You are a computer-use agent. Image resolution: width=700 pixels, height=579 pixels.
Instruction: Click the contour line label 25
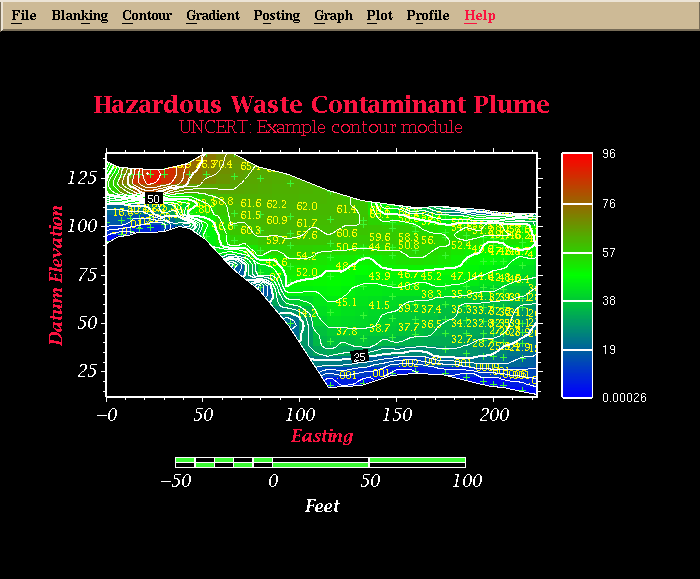pyautogui.click(x=360, y=356)
